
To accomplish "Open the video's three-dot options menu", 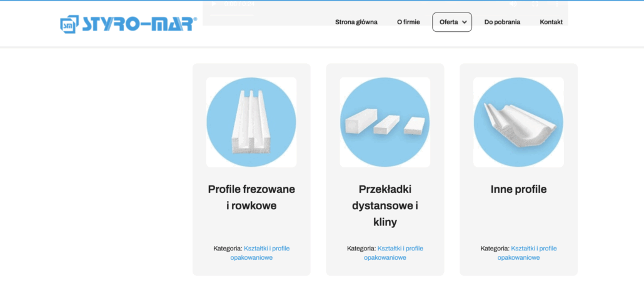I will [557, 4].
